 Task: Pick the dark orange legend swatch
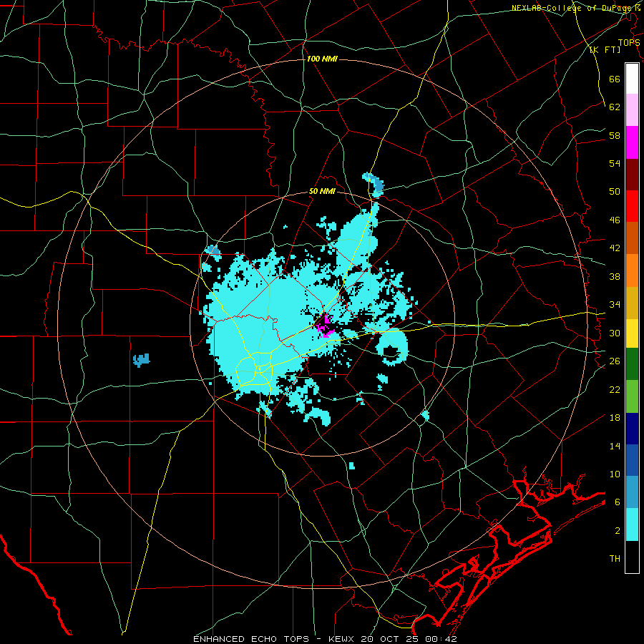632,238
